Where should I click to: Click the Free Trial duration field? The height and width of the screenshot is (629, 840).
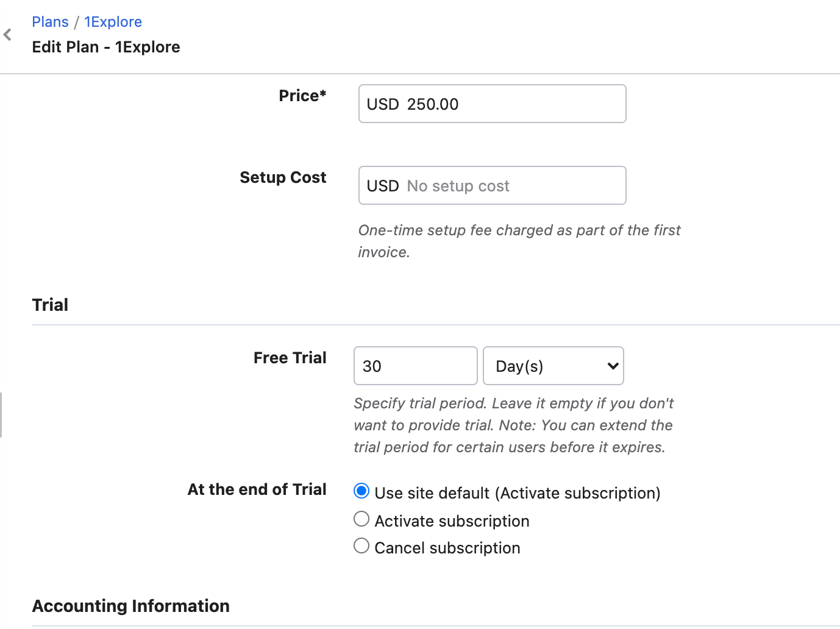tap(415, 366)
